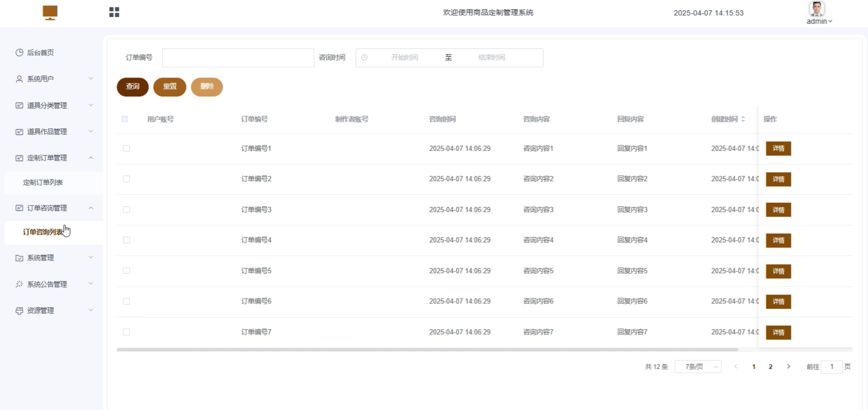Click the 咨询内容3 cell
The height and width of the screenshot is (410, 868).
[x=538, y=210]
